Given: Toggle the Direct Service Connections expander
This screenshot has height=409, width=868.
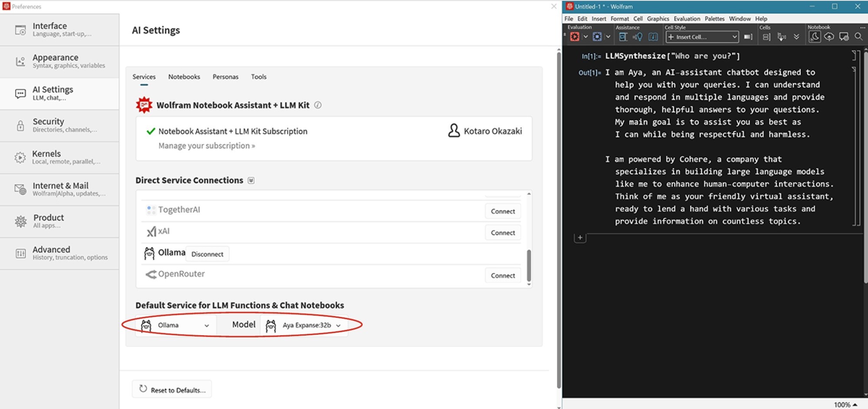Looking at the screenshot, I should [251, 181].
